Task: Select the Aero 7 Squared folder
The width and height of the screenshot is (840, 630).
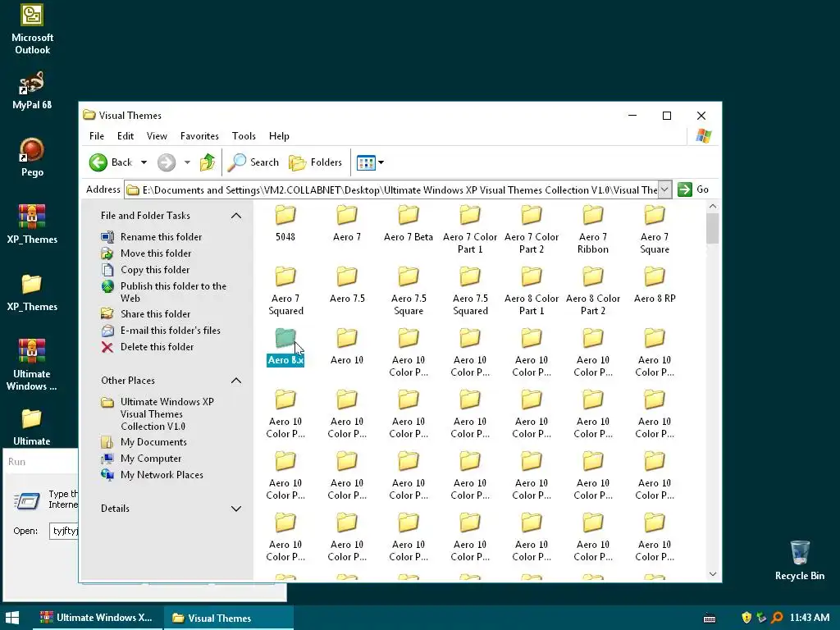Action: tap(285, 291)
